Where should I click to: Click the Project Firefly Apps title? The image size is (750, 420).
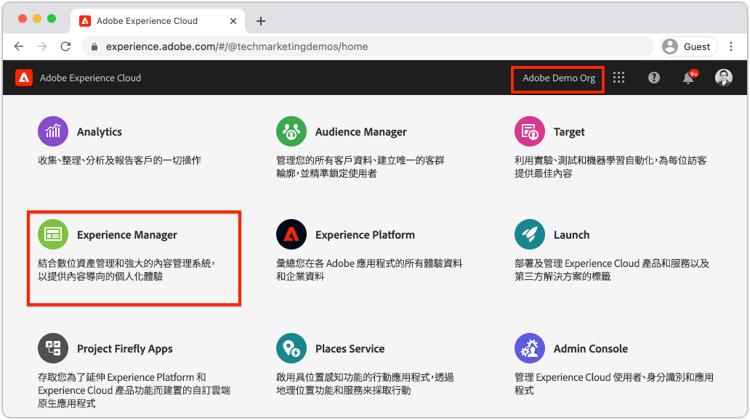tap(125, 349)
